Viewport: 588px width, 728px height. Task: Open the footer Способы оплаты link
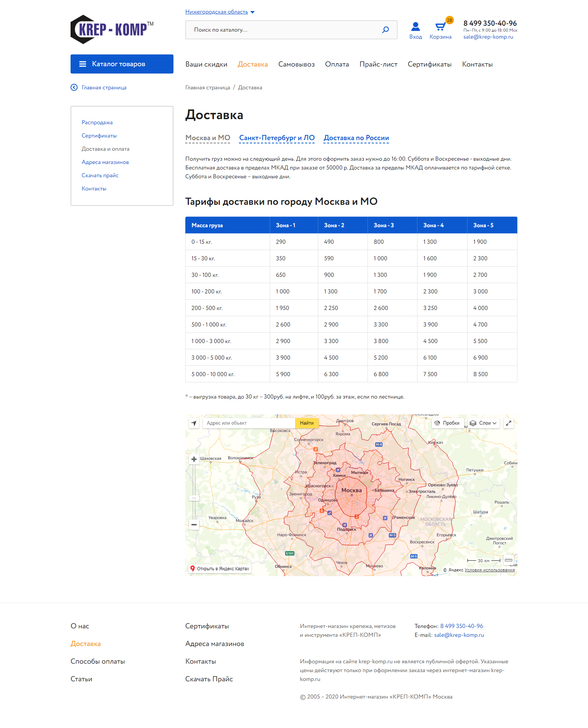(x=98, y=661)
